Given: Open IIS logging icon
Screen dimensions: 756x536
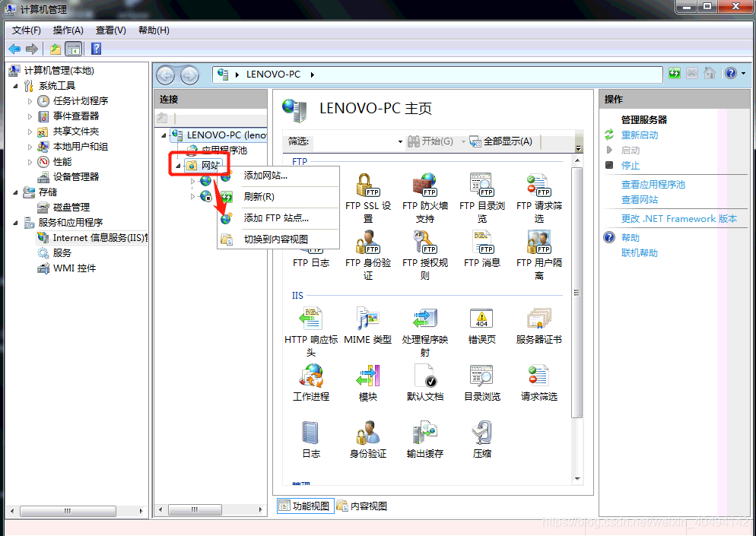Looking at the screenshot, I should click(x=311, y=433).
